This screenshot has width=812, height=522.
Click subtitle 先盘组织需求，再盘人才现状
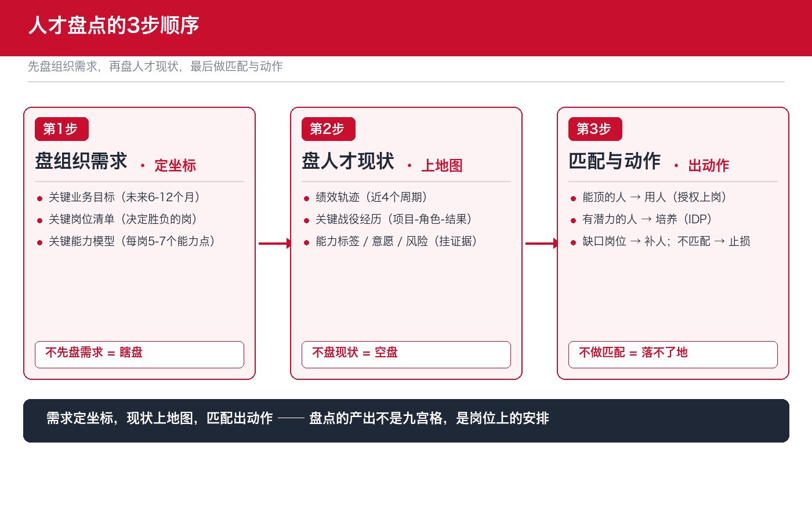tap(155, 66)
